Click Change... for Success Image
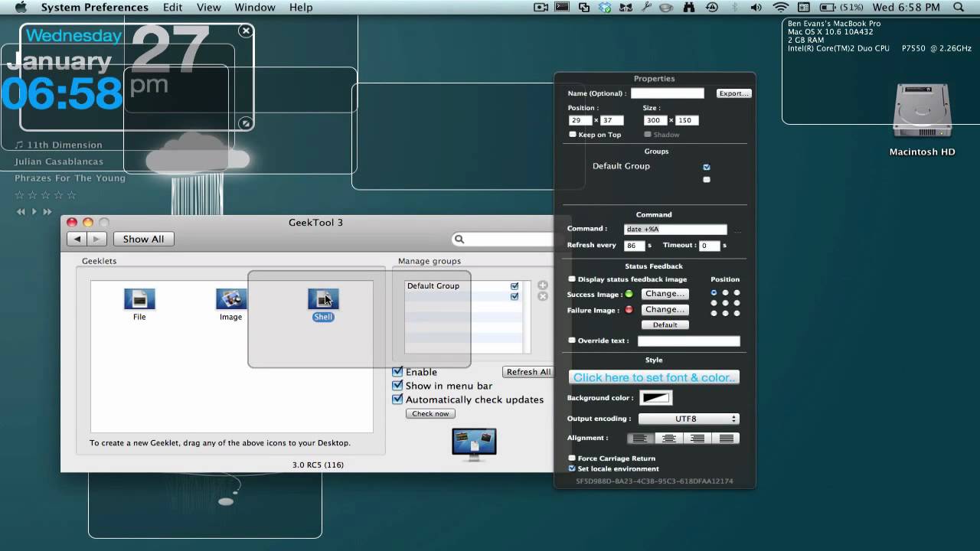The height and width of the screenshot is (551, 980). tap(665, 294)
